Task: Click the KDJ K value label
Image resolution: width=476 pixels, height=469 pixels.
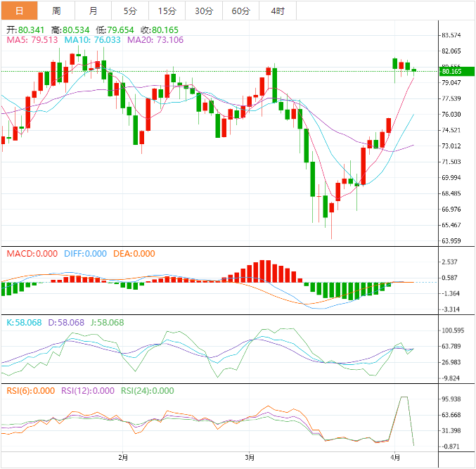Action: [24, 323]
